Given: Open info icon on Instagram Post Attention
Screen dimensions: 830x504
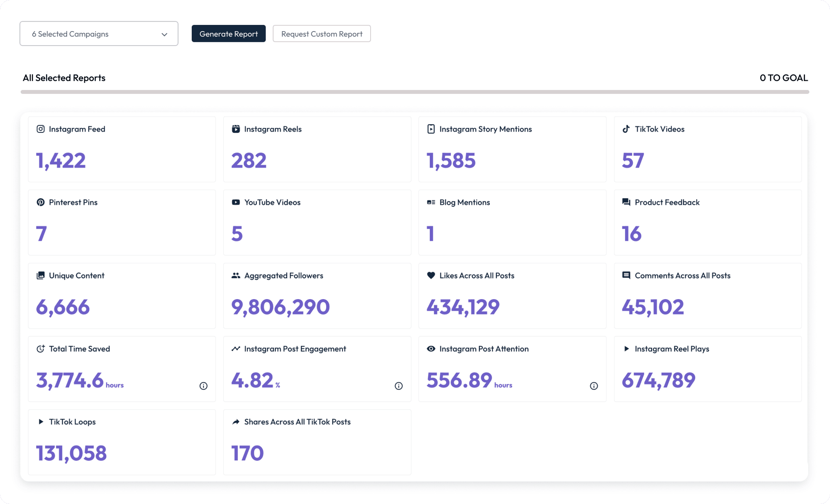Looking at the screenshot, I should [x=594, y=386].
